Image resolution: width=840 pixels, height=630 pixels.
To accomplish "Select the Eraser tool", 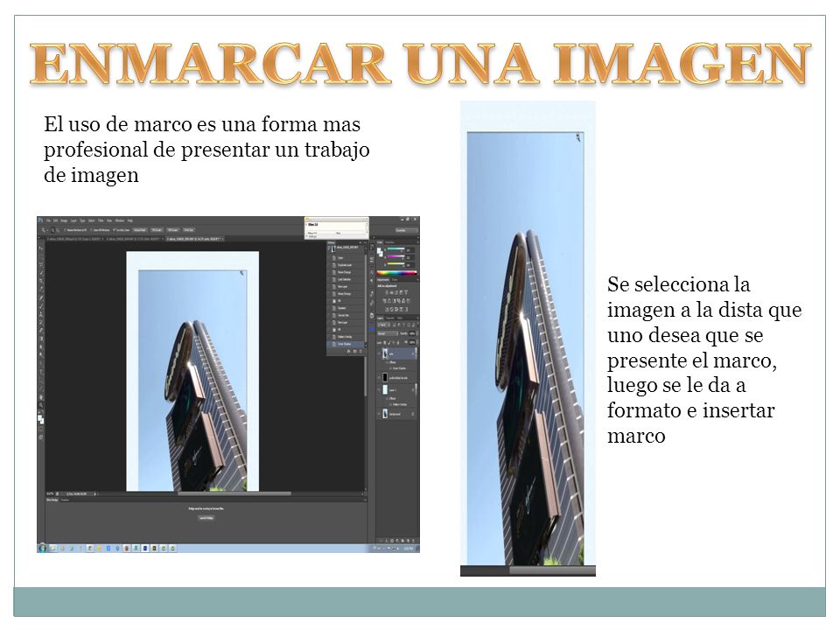I will coord(41,330).
